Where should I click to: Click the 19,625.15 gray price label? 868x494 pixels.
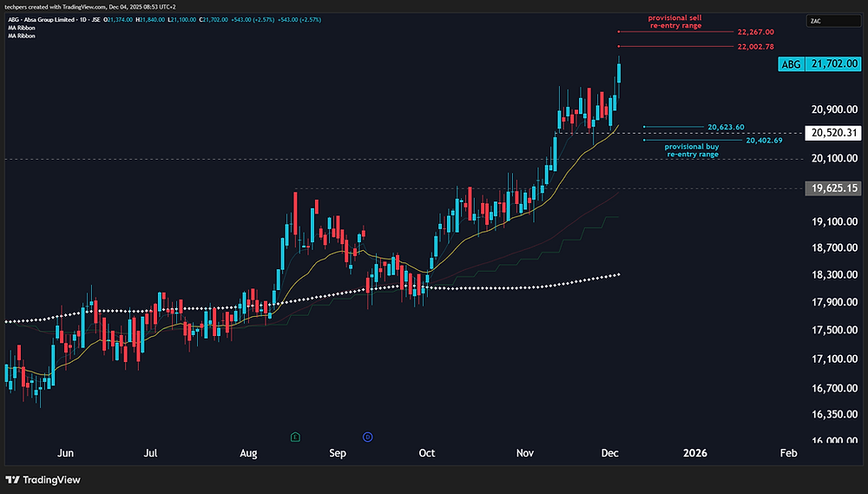coord(833,188)
